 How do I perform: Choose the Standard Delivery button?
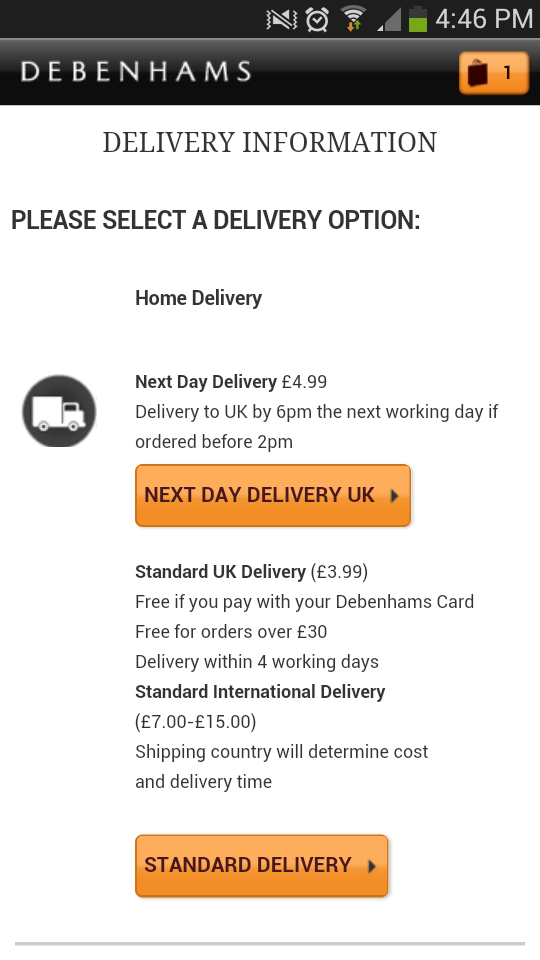tap(261, 866)
